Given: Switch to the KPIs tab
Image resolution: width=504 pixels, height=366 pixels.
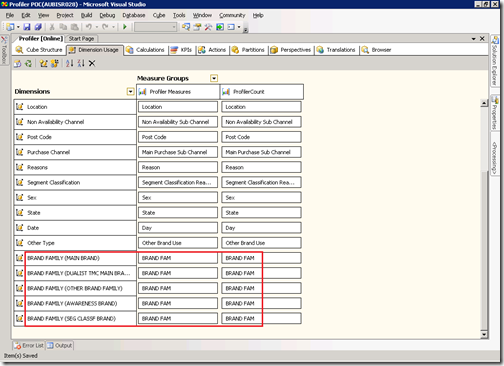Looking at the screenshot, I should (x=181, y=50).
